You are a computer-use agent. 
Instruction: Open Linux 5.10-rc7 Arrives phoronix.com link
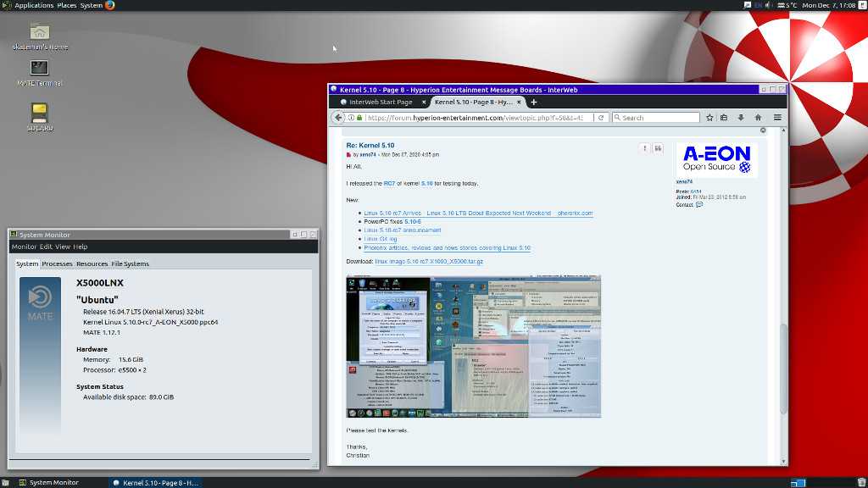pos(478,213)
